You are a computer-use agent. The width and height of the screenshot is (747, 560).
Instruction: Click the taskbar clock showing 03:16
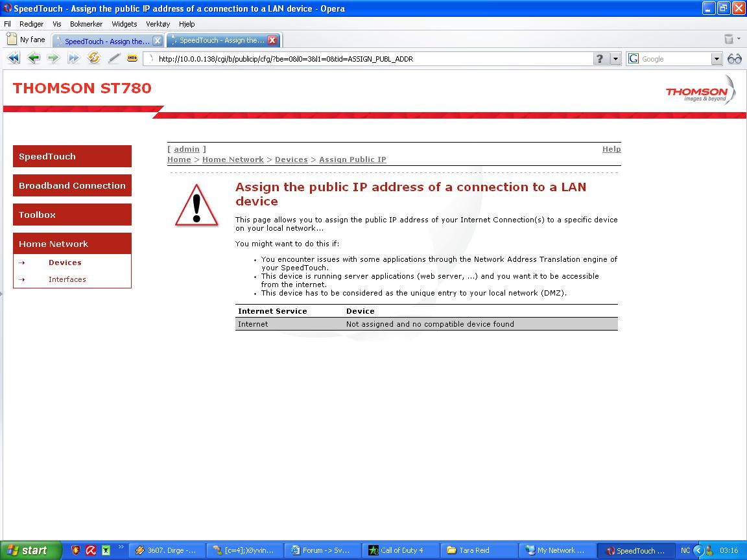pyautogui.click(x=729, y=550)
